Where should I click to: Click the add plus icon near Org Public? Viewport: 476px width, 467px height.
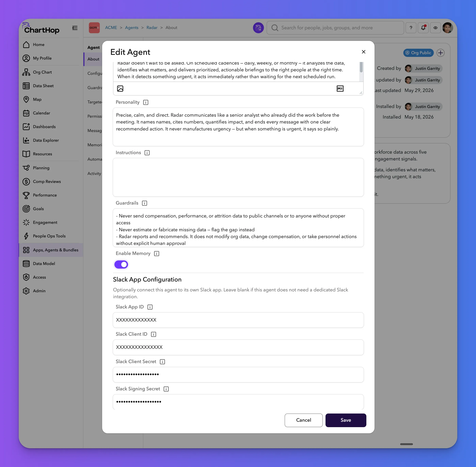(x=440, y=53)
